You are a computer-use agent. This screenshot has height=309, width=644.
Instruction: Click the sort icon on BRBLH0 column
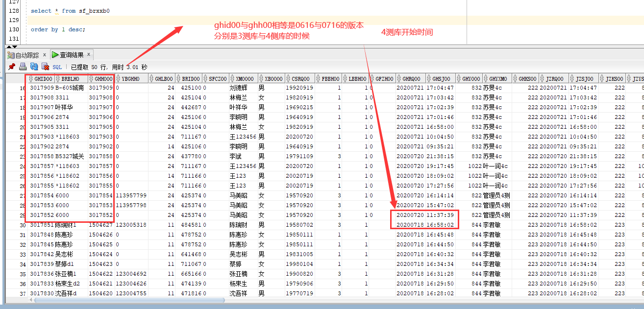click(58, 78)
